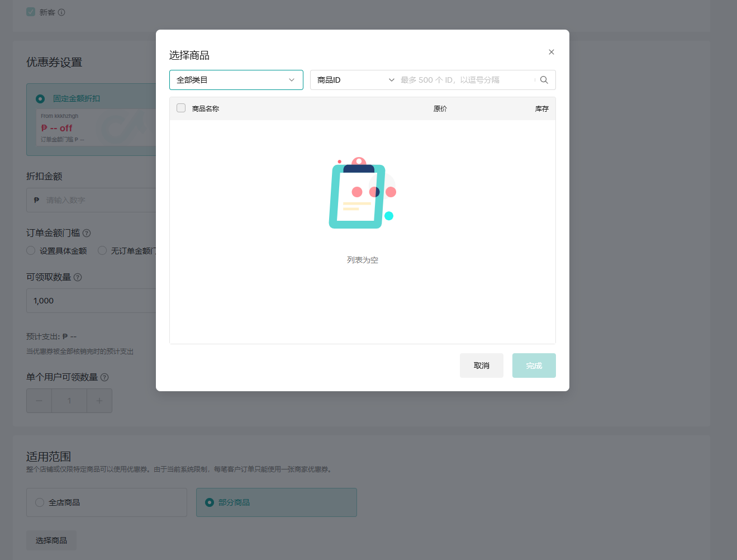Select the 全店商品 radio option
Screen dimensions: 737x560
[40, 502]
